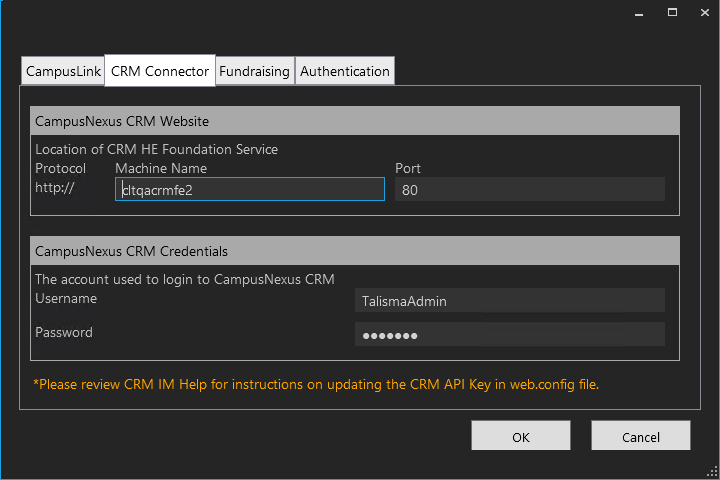Maximize the configuration window

point(672,12)
